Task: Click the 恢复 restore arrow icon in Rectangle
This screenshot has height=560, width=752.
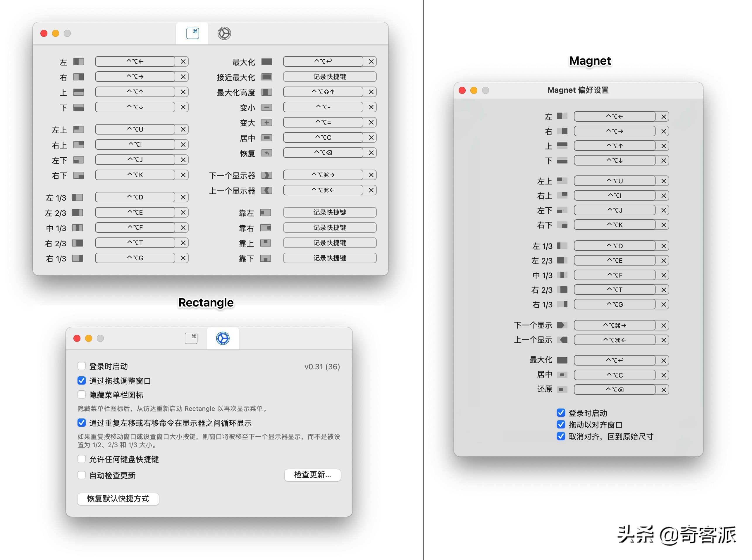Action: 267,153
